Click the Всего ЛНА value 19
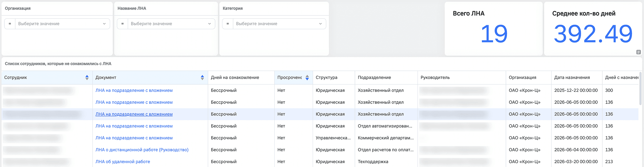The height and width of the screenshot is (167, 644). (x=494, y=34)
